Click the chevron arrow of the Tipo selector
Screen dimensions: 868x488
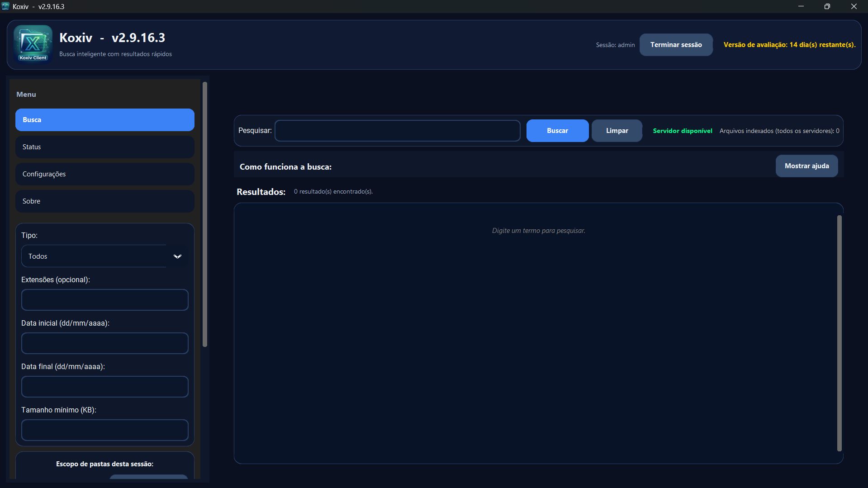coord(177,256)
